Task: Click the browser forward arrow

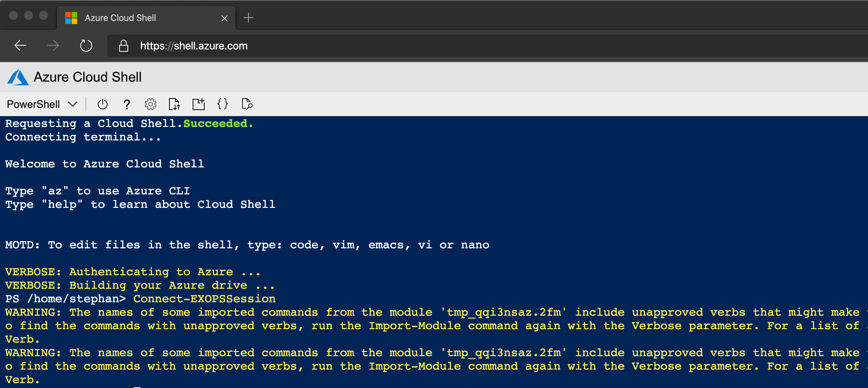Action: pos(53,46)
